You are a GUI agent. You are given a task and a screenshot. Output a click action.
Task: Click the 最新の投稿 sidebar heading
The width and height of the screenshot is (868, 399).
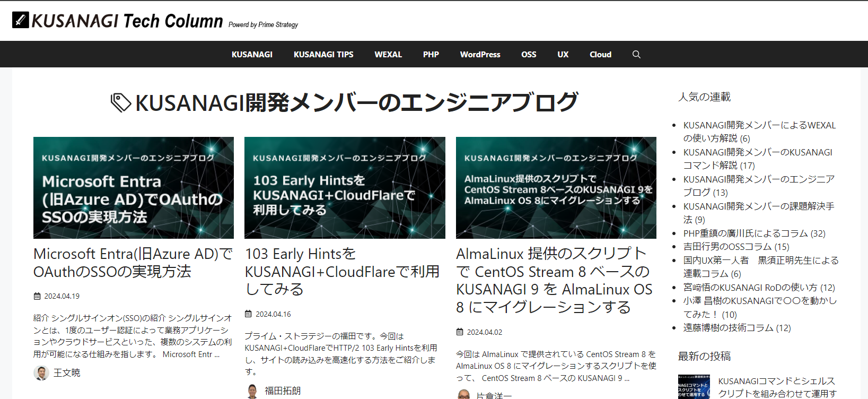[704, 356]
